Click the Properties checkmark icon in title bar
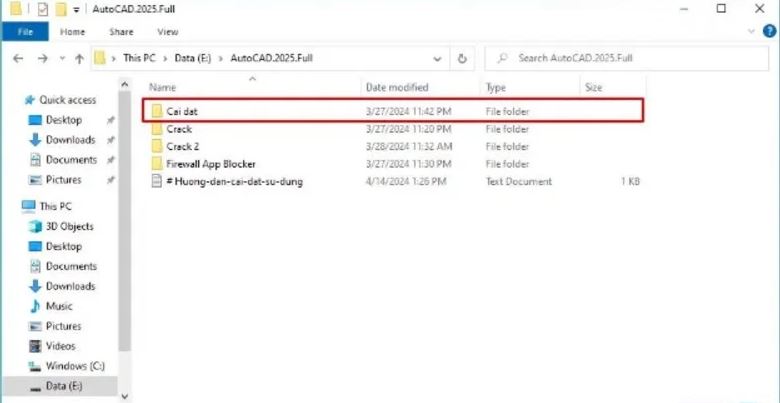The width and height of the screenshot is (780, 403). 43,9
